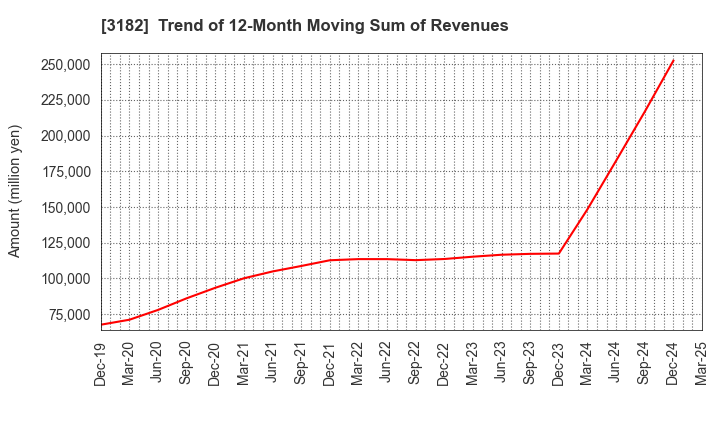Click the 'Sep-21' x-axis label

(300, 363)
